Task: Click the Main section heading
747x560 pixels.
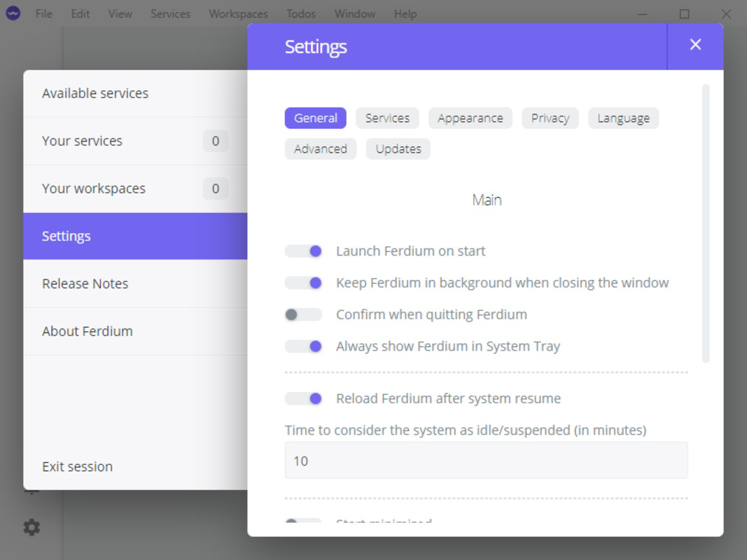Action: coord(487,200)
